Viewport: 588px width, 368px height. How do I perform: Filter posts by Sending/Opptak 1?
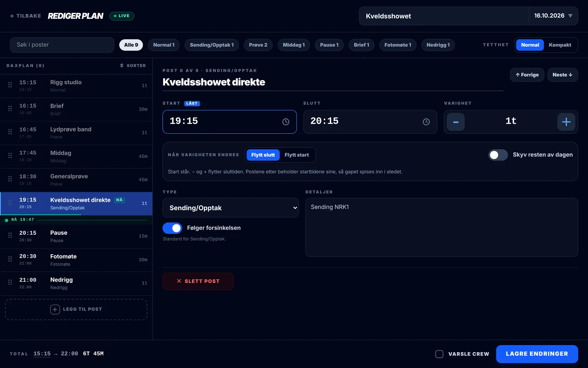[x=212, y=45]
